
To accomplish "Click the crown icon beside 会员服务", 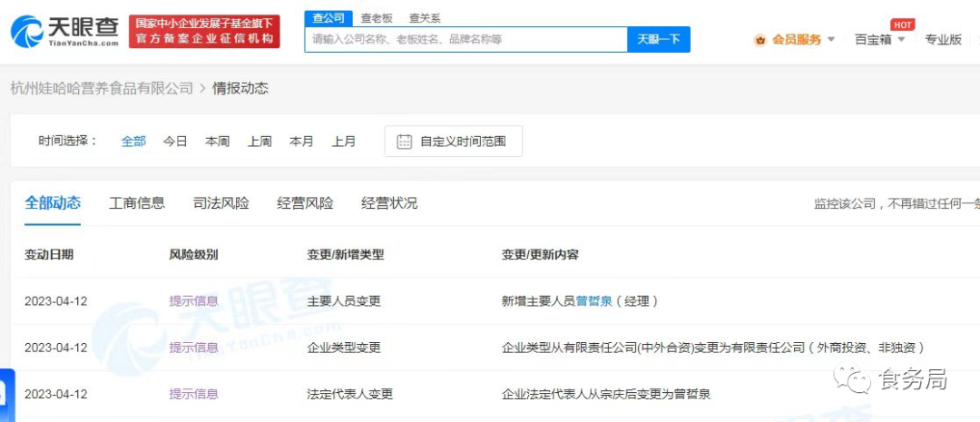I will (x=760, y=40).
